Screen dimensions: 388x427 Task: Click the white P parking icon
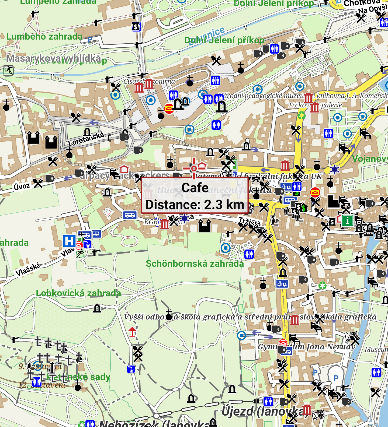tap(335, 377)
